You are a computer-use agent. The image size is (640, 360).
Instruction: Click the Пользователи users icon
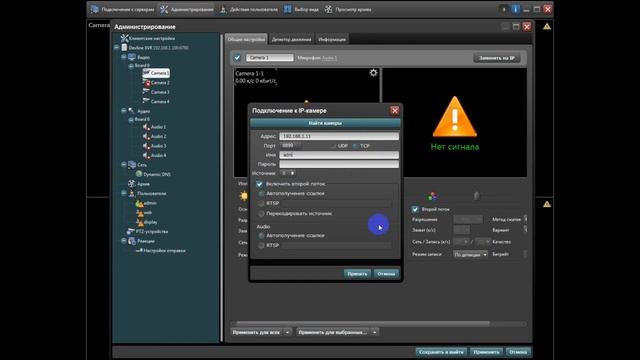tap(132, 193)
